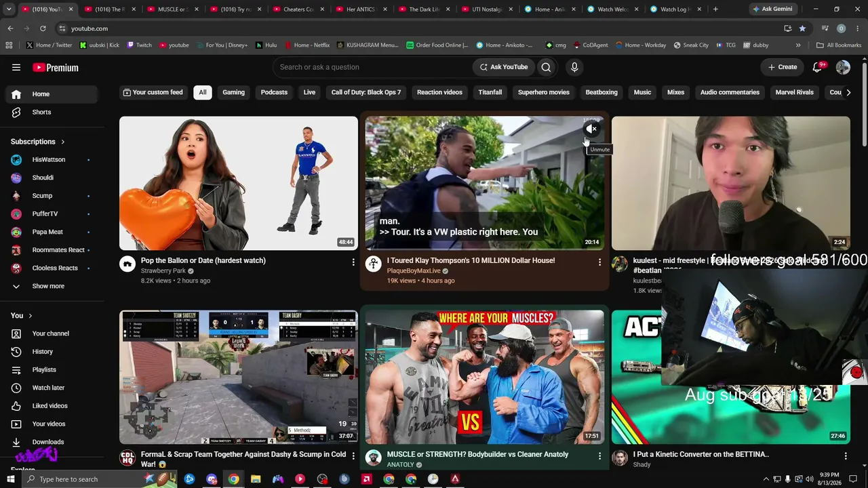Toggle the bookmark star for this page

pos(802,28)
